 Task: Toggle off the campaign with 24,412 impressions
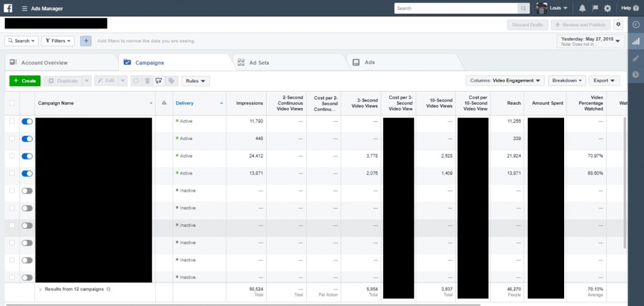pos(27,156)
